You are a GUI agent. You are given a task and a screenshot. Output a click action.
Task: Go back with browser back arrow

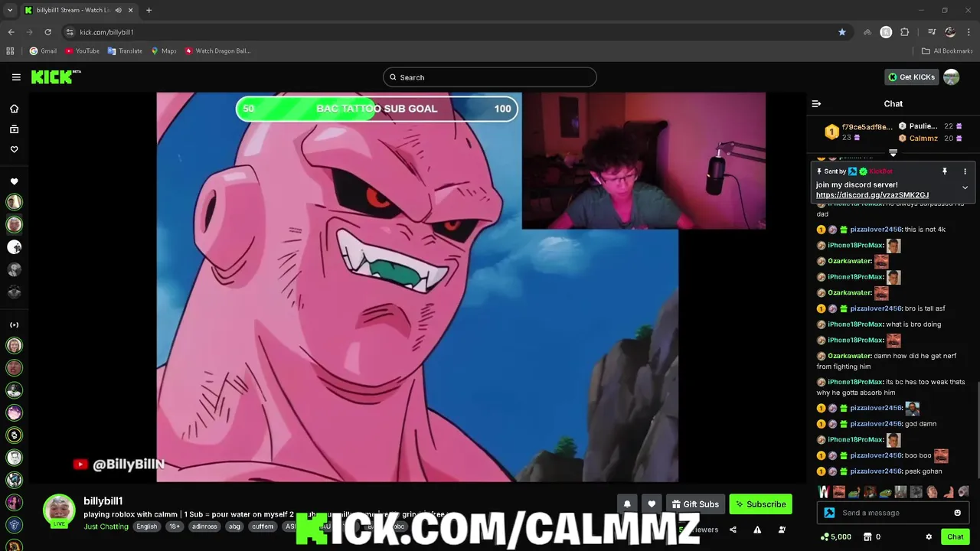click(11, 32)
